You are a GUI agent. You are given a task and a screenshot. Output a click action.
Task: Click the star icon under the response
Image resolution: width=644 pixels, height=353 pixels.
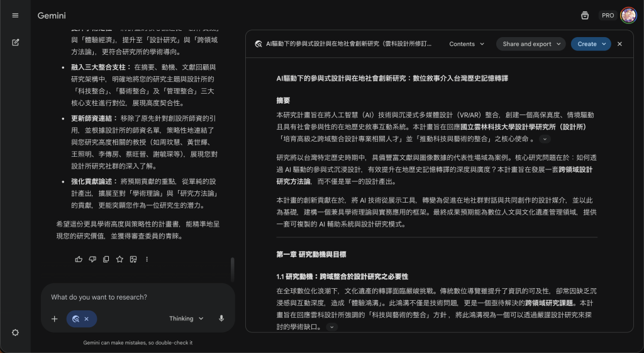119,259
